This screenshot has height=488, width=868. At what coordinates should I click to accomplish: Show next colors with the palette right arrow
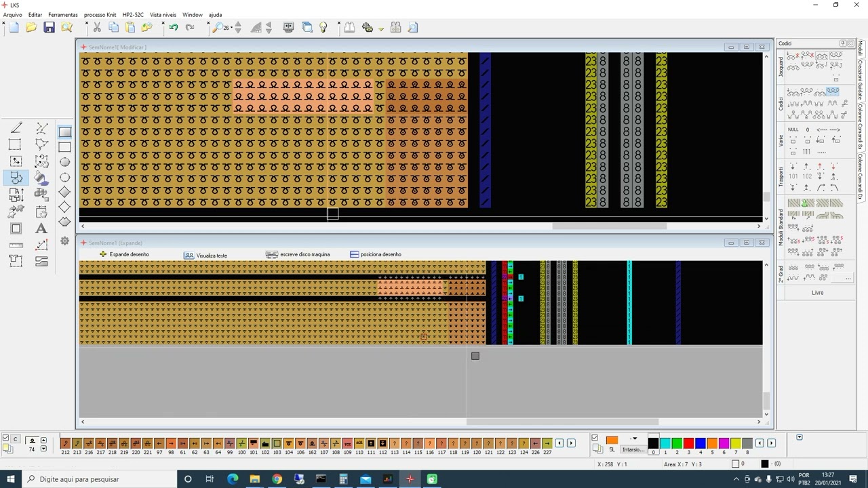point(771,443)
